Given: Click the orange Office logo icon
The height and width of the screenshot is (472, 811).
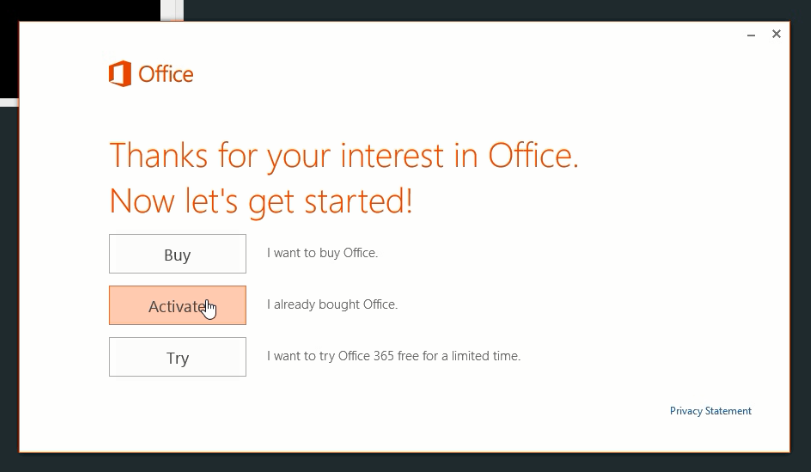Looking at the screenshot, I should coord(120,73).
